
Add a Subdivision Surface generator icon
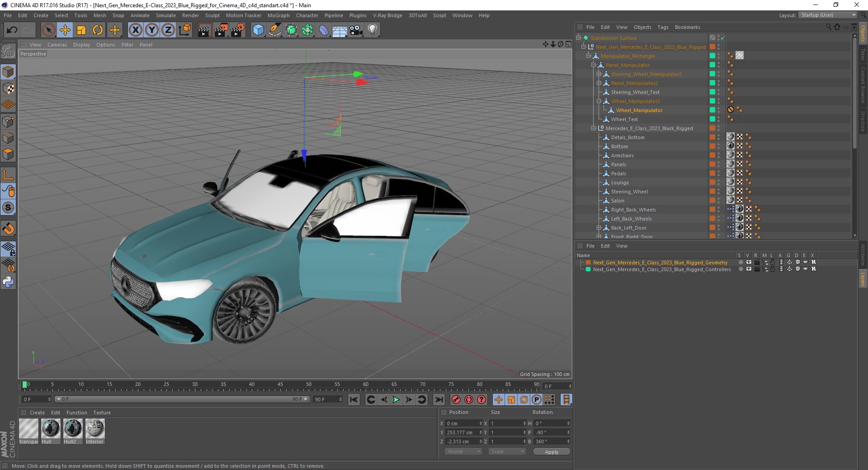(291, 30)
